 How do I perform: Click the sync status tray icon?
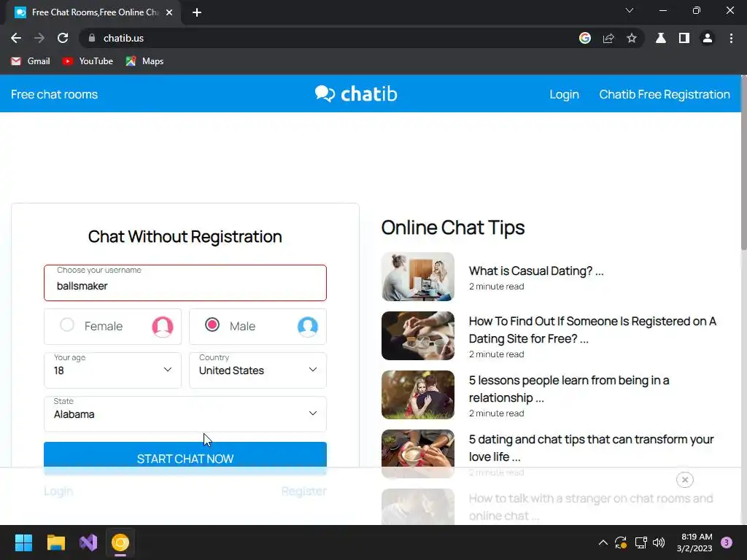[x=621, y=542]
